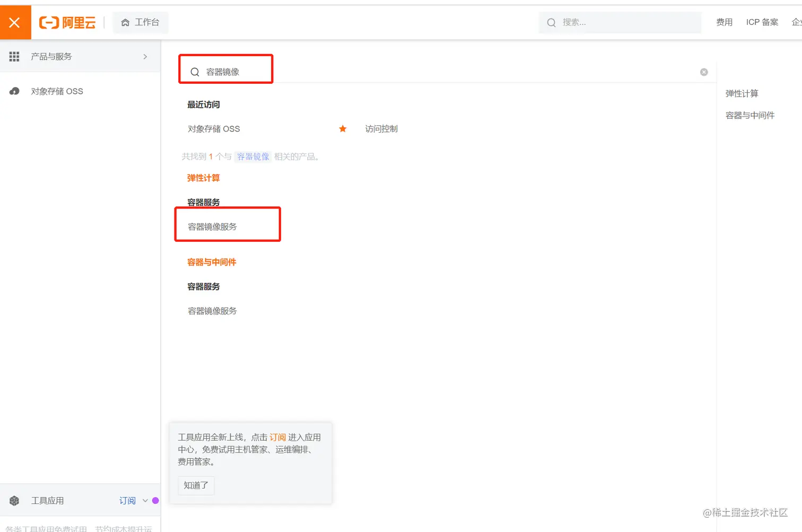This screenshot has width=802, height=532.
Task: Click the 产品与服务 grid icon
Action: [x=14, y=57]
